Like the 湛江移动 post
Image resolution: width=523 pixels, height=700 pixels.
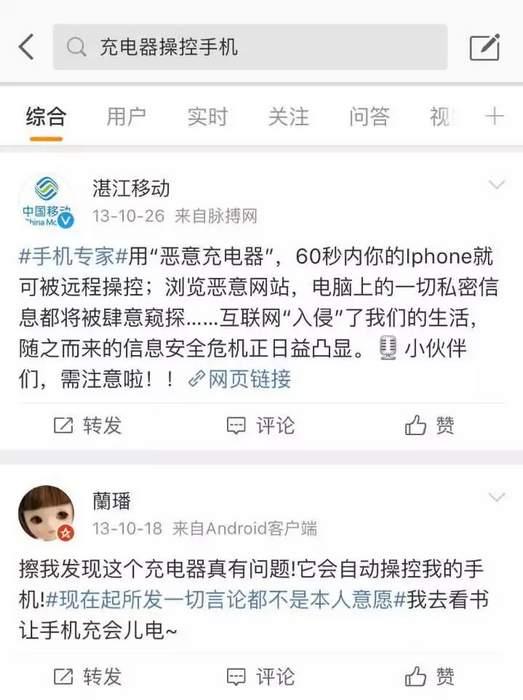pos(429,425)
